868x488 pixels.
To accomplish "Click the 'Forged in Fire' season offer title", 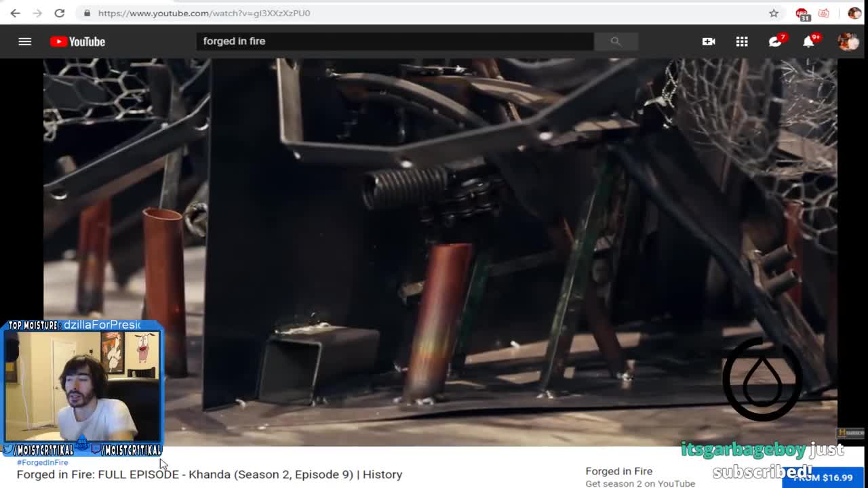I will [x=619, y=471].
